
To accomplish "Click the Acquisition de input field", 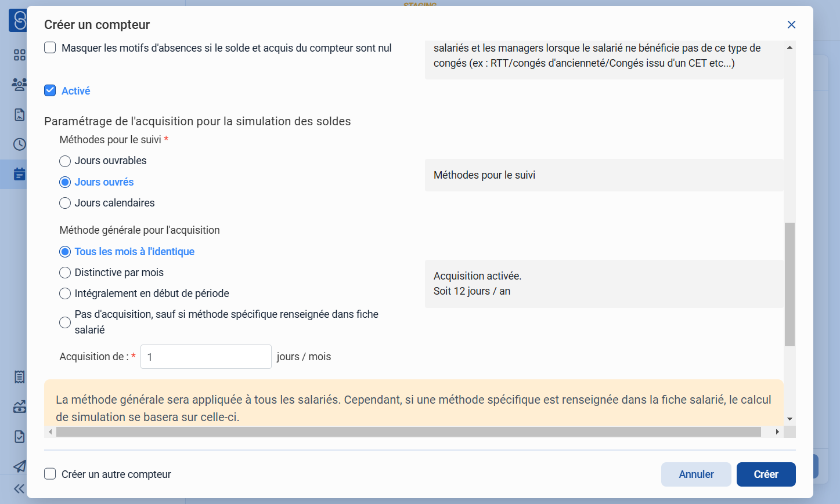I will 206,357.
